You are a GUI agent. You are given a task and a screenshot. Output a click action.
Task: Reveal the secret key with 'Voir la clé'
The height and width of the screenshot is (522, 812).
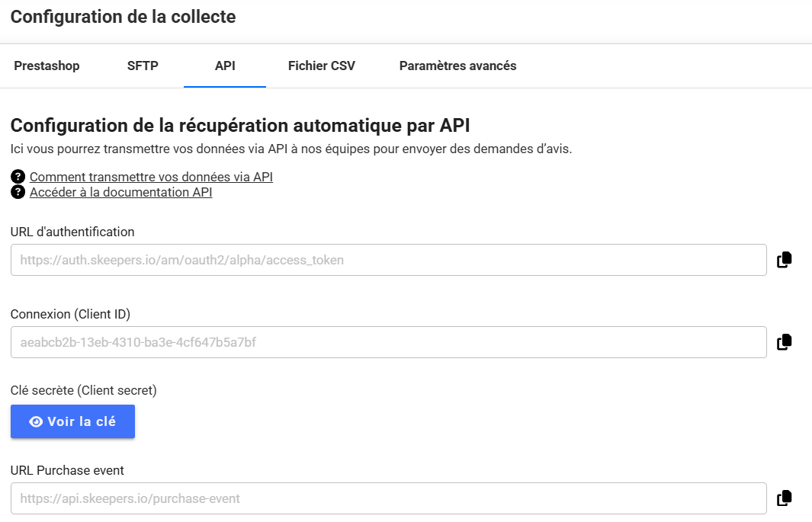pyautogui.click(x=72, y=421)
